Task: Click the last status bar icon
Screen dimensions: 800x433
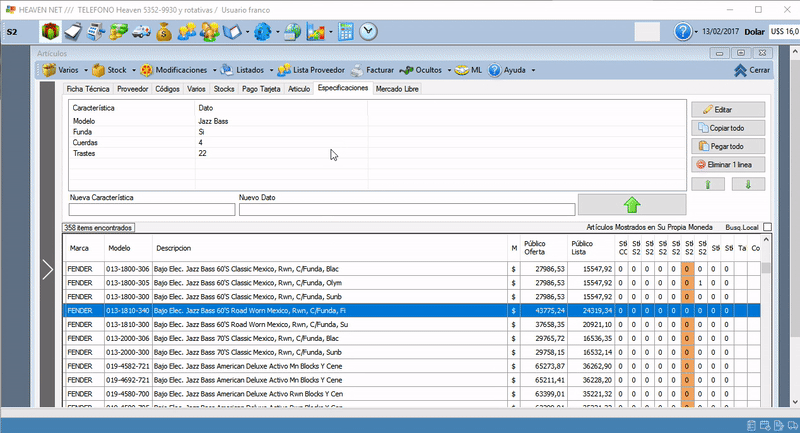Action: tap(791, 425)
